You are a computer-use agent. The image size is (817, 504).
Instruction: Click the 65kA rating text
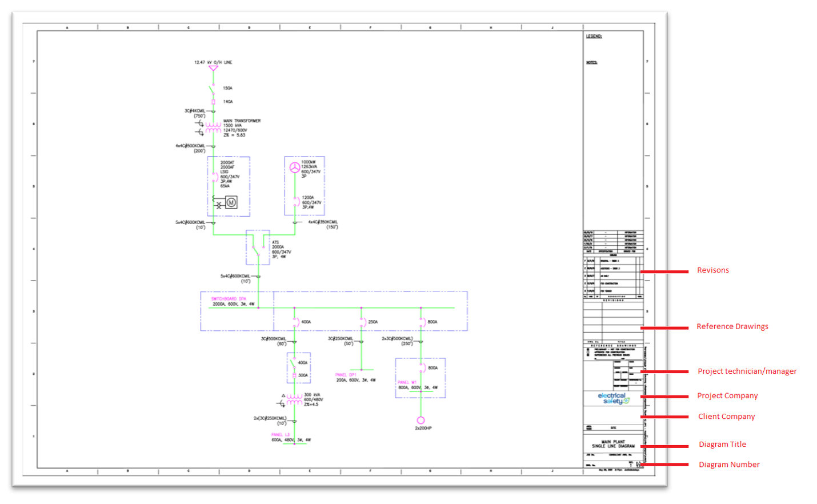coord(225,186)
